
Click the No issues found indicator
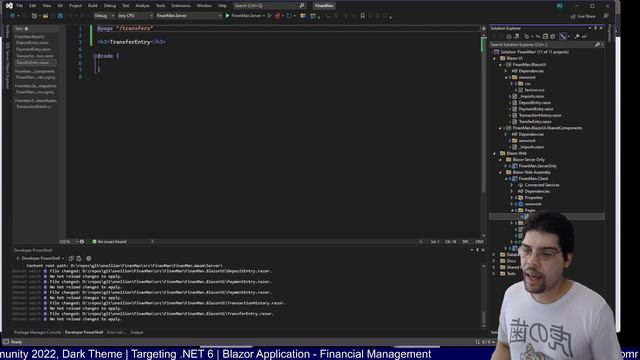[x=109, y=242]
